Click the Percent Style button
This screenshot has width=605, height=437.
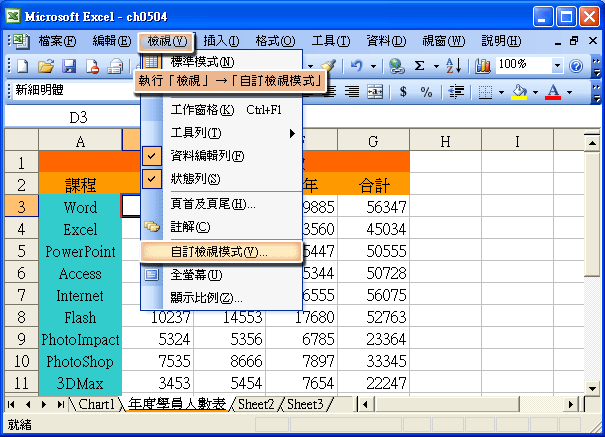coord(426,91)
